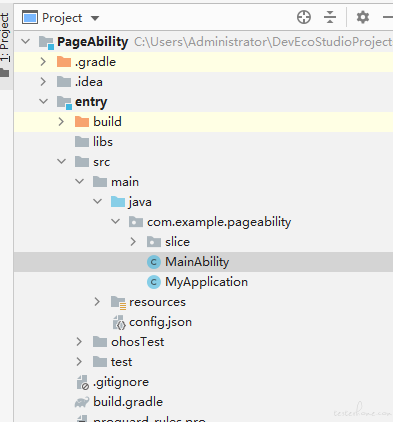
Task: Open the Project view dropdown arrow
Action: click(x=95, y=18)
